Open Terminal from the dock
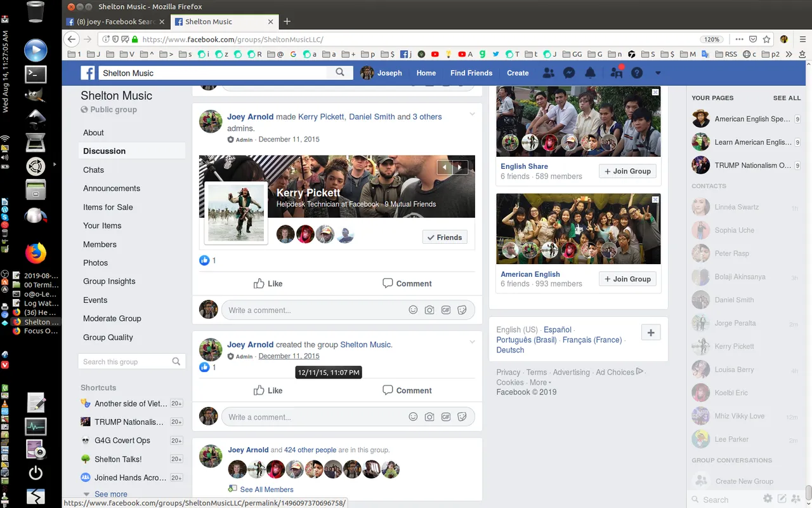 pos(36,74)
